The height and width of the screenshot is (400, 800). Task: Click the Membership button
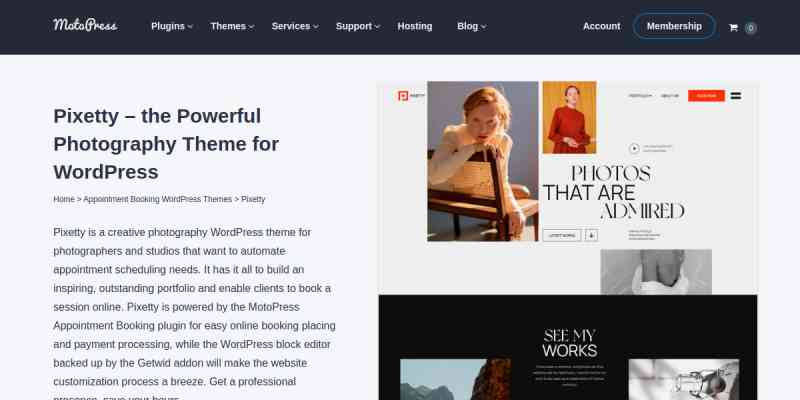tap(674, 26)
